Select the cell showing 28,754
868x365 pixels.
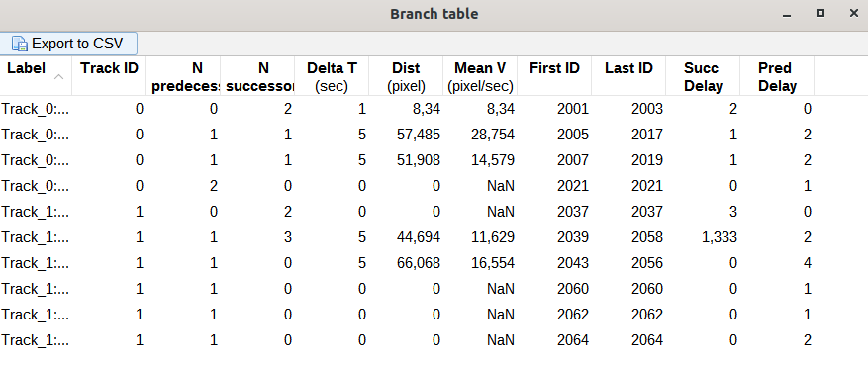[x=480, y=135]
